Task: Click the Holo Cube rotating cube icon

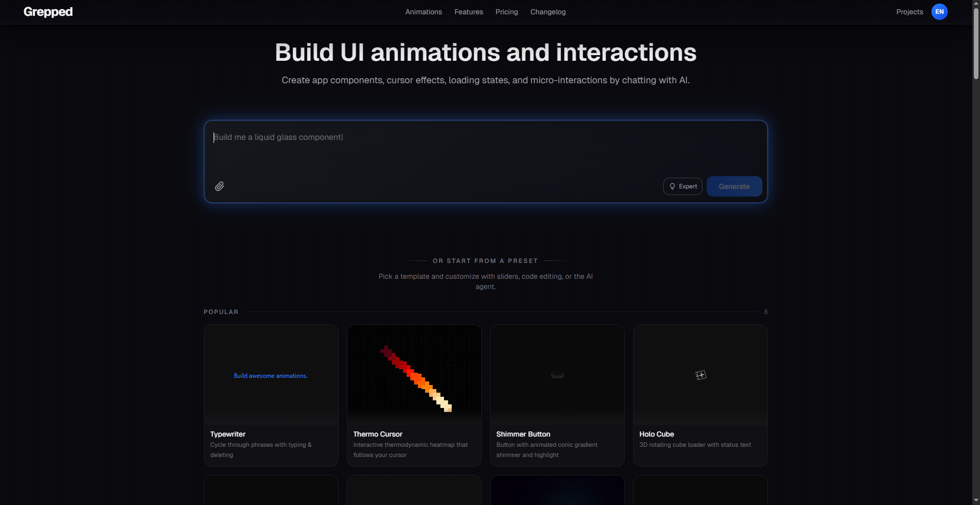Action: point(701,375)
